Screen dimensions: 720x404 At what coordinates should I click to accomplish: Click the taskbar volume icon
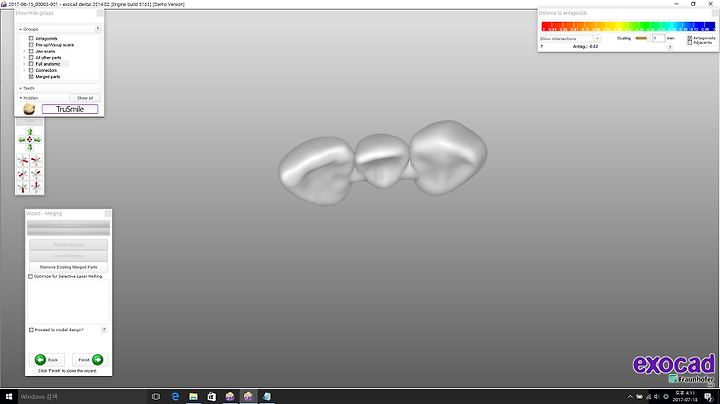657,397
